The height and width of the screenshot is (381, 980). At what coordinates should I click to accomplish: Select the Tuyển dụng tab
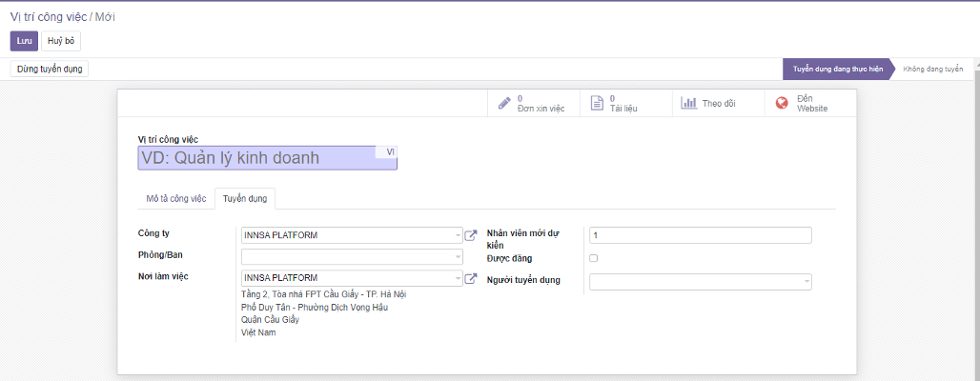(x=245, y=199)
